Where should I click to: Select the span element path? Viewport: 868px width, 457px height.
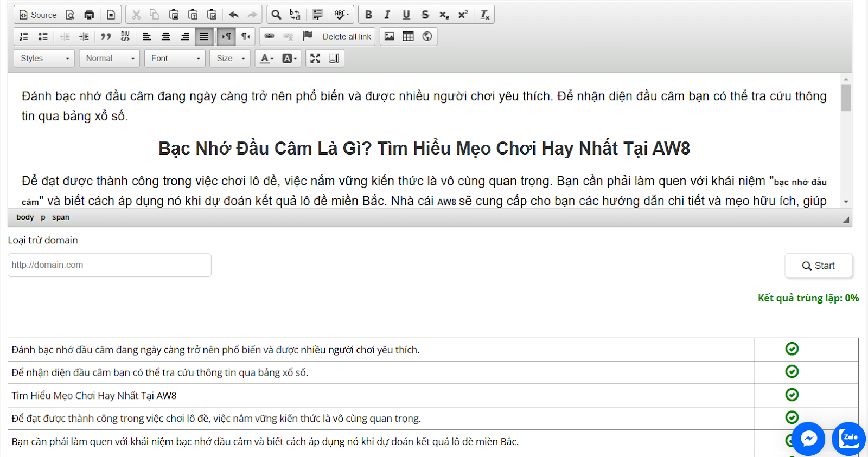61,217
